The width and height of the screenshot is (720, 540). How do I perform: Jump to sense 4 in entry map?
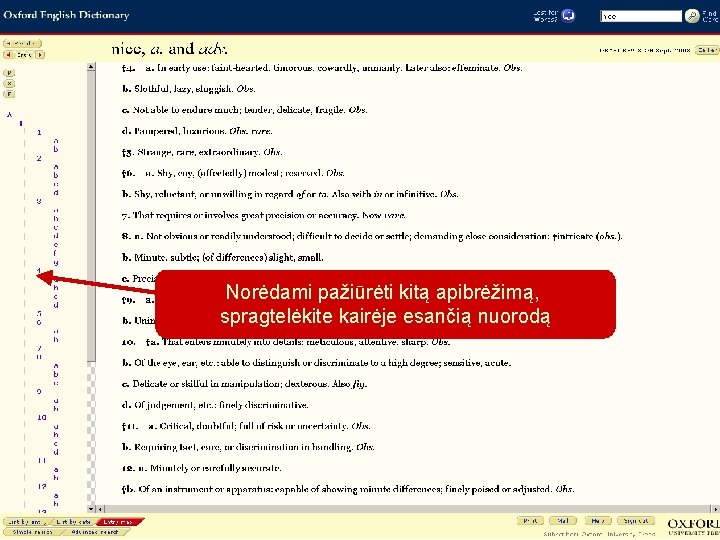pyautogui.click(x=39, y=271)
